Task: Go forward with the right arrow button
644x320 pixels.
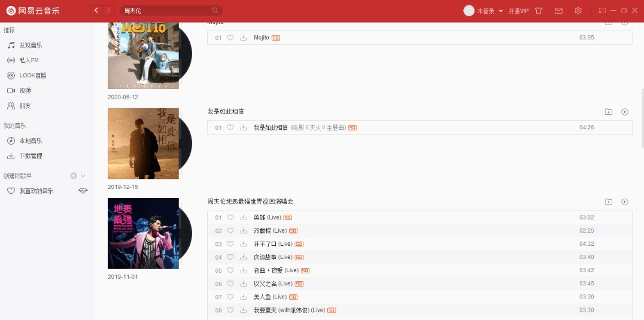Action: (x=108, y=11)
